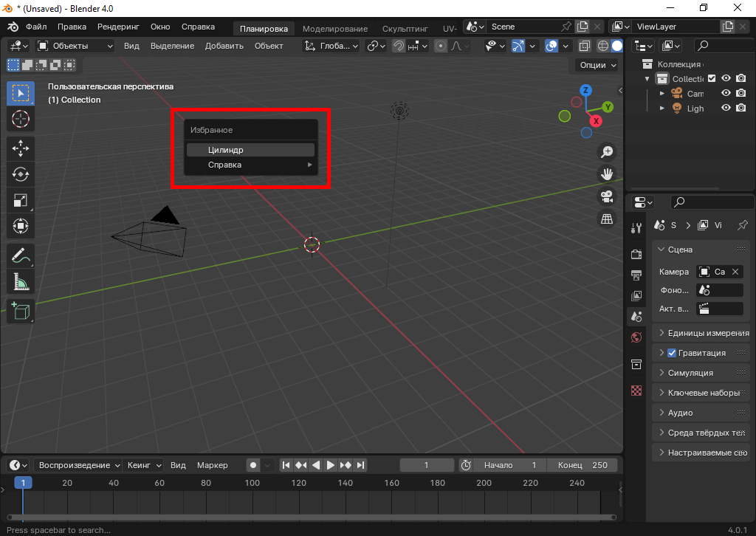
Task: Toggle Collection exclude checkbox in outliner
Action: click(712, 79)
